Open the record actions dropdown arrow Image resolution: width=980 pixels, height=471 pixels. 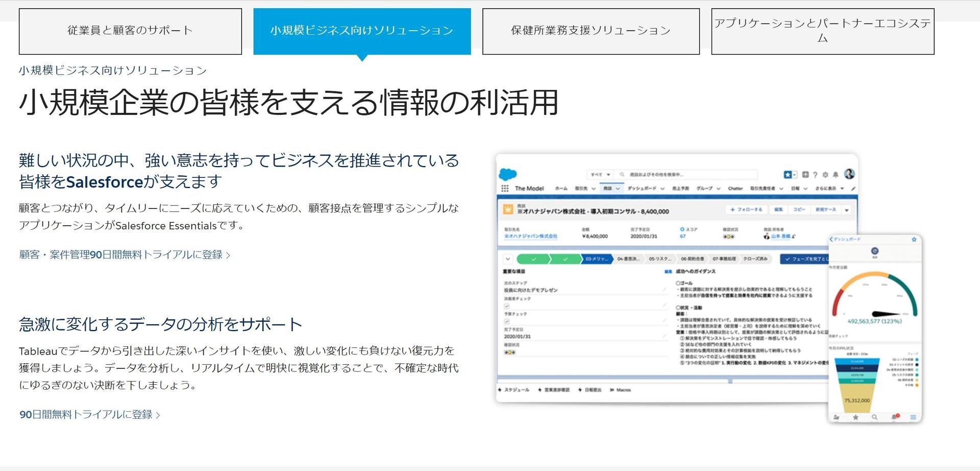pos(847,210)
